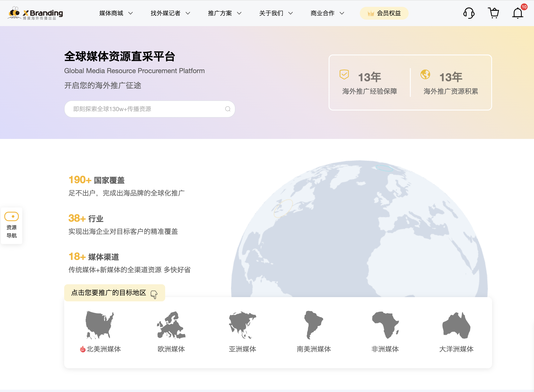Toggle the 资源导航 side panel switch
The height and width of the screenshot is (392, 534).
coord(11,216)
